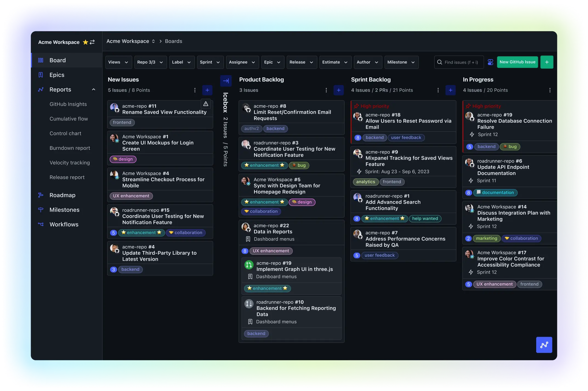Image resolution: width=588 pixels, height=391 pixels.
Task: Open GitHub Insights from the sidebar
Action: [68, 104]
